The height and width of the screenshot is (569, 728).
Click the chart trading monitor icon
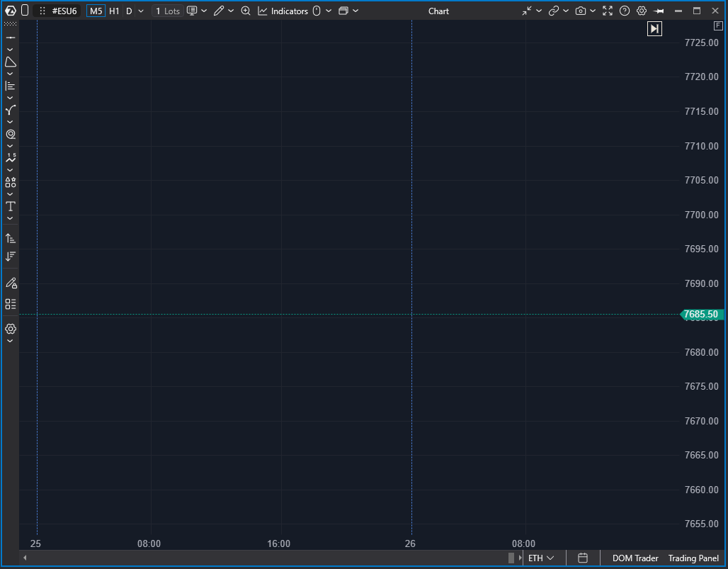point(192,11)
